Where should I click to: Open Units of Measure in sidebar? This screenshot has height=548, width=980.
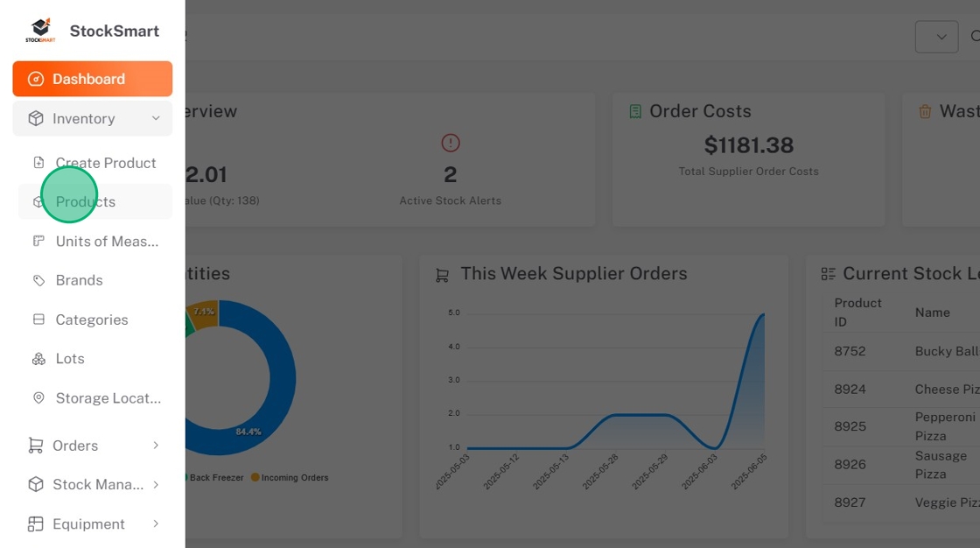(95, 241)
